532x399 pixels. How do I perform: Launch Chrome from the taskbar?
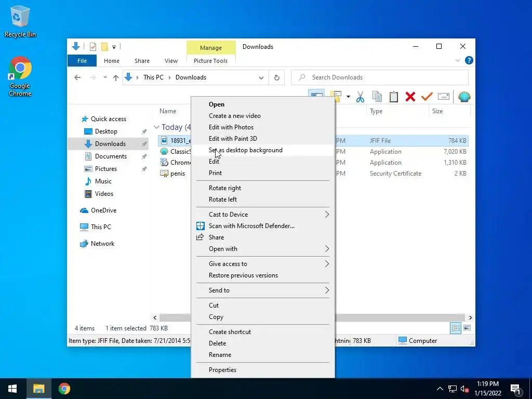click(64, 389)
